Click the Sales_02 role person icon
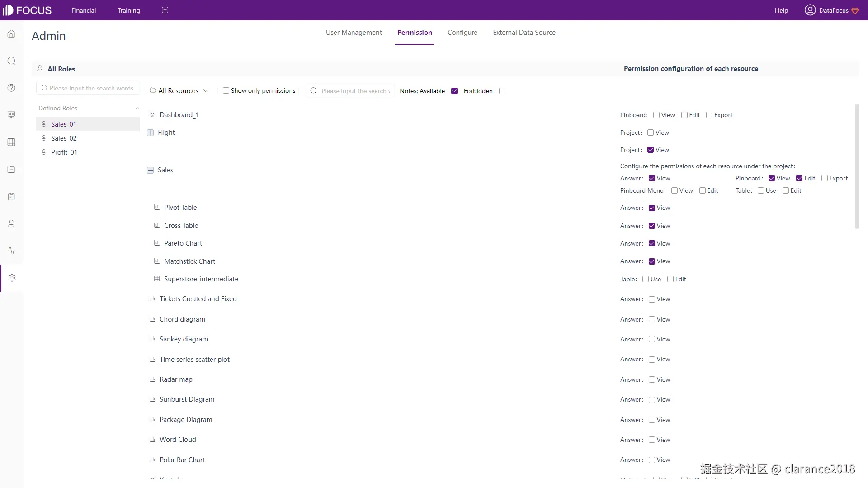The width and height of the screenshot is (868, 488). [44, 138]
